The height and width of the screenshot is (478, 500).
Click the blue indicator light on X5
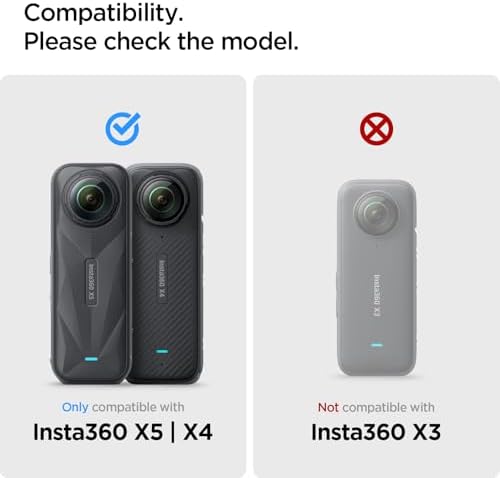pyautogui.click(x=91, y=359)
